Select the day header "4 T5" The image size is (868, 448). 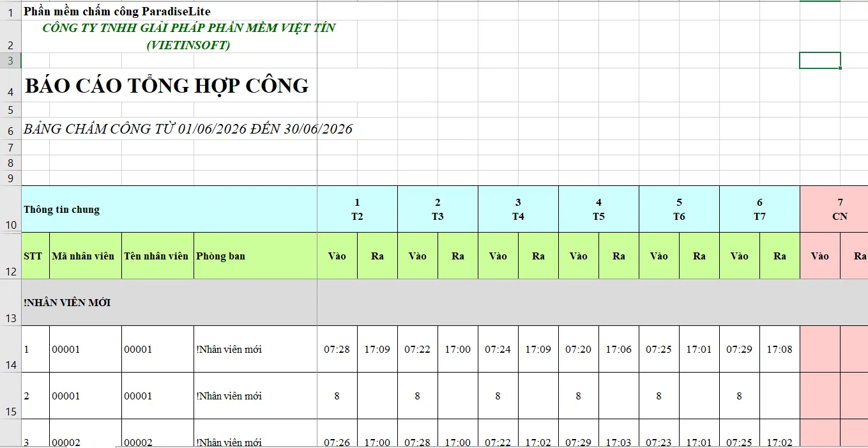[x=598, y=209]
